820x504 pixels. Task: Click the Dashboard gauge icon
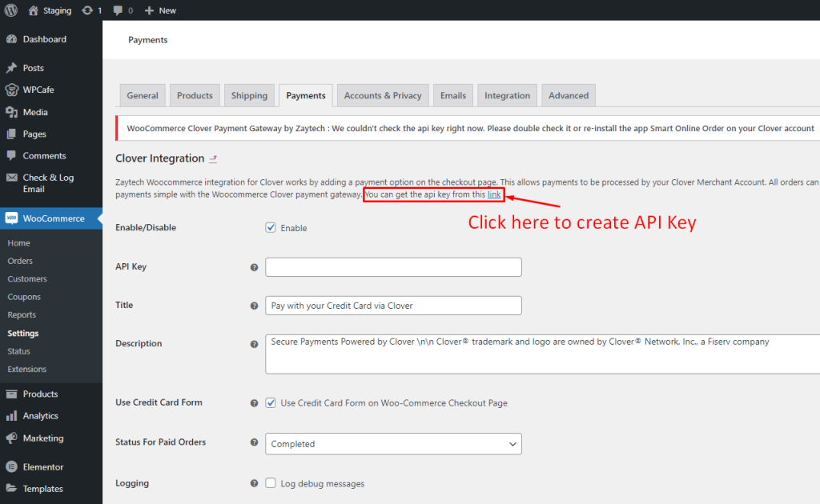click(x=11, y=39)
